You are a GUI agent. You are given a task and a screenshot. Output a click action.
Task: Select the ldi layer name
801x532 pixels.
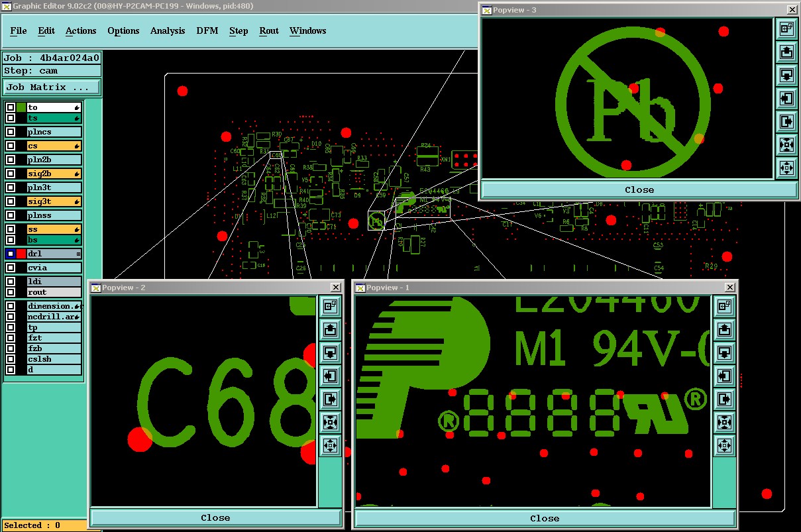coord(54,282)
